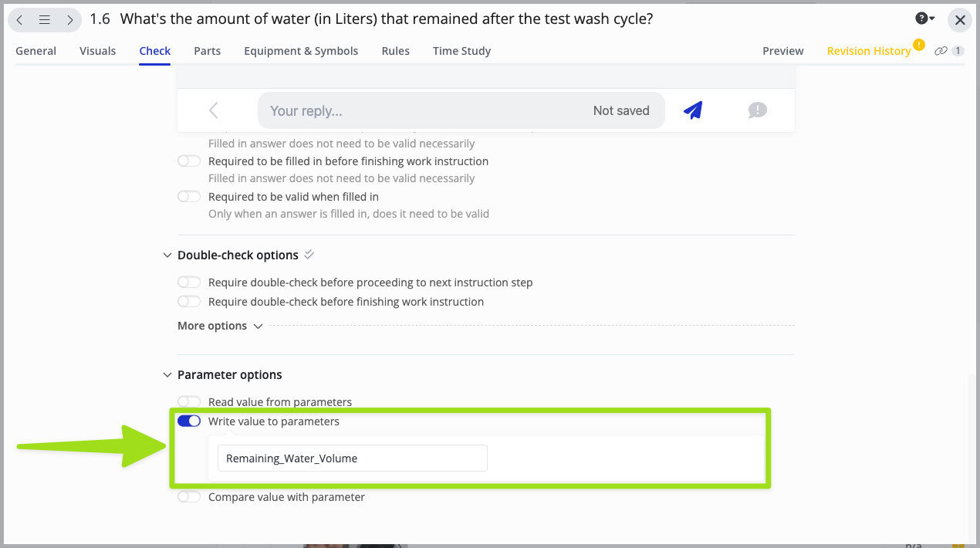Click the comment warning bubble icon

[x=757, y=110]
